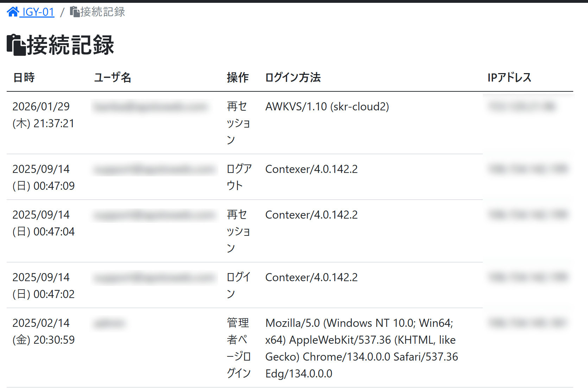Select the 2025/09/14 00:47:09 date cell

pyautogui.click(x=43, y=177)
